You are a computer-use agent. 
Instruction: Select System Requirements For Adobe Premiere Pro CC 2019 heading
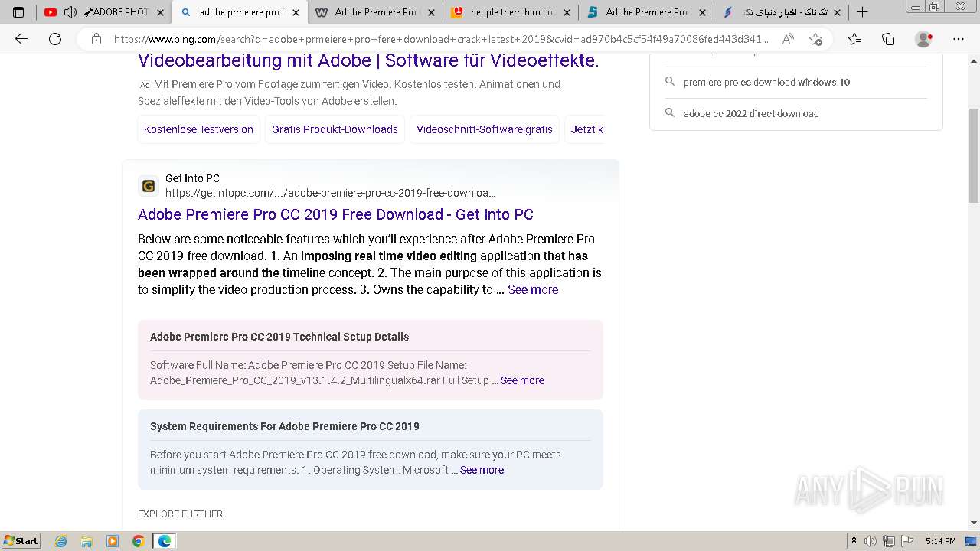click(x=285, y=426)
